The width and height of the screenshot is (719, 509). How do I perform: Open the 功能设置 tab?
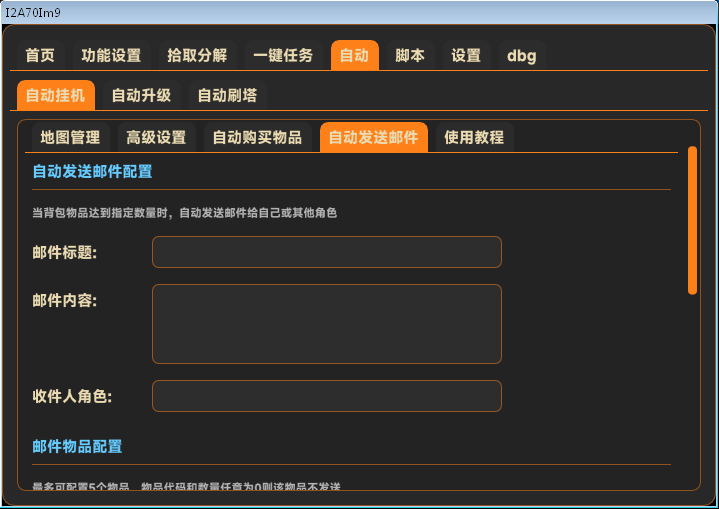(111, 56)
